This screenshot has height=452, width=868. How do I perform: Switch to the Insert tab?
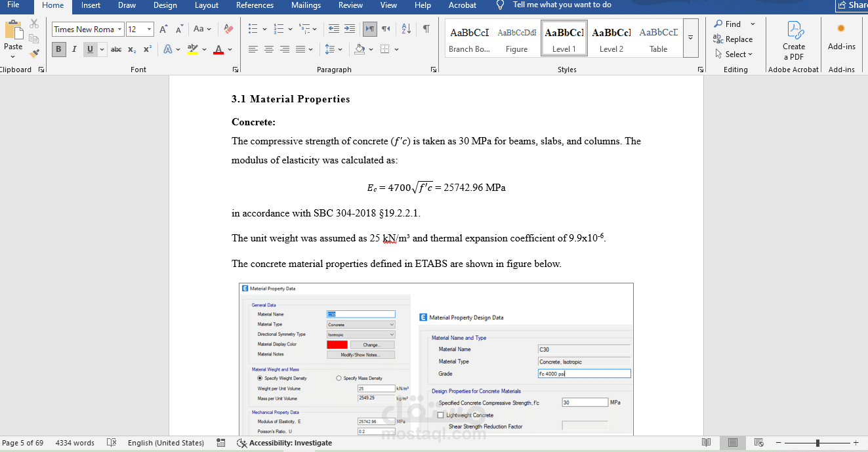(x=91, y=5)
